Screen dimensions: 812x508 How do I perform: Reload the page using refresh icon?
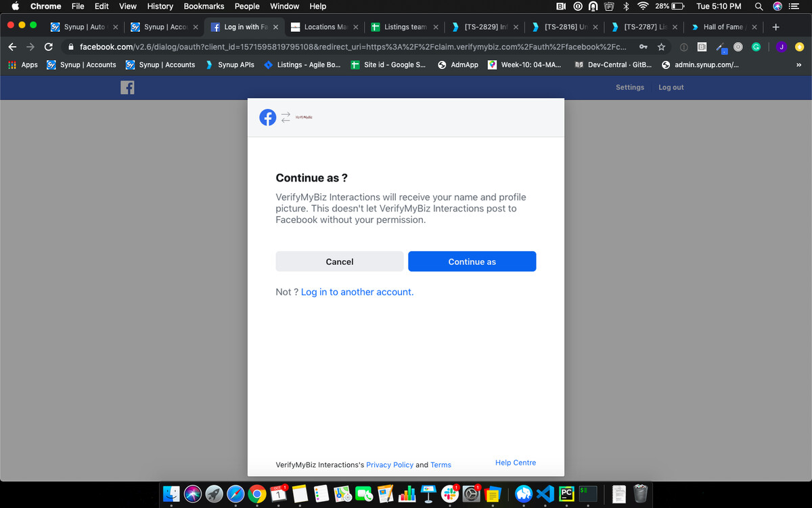point(49,47)
